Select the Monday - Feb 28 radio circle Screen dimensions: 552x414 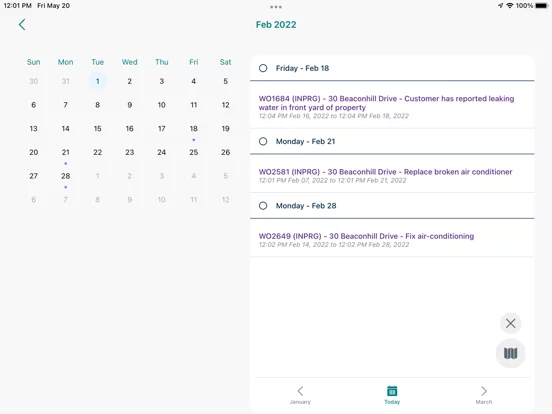(263, 206)
